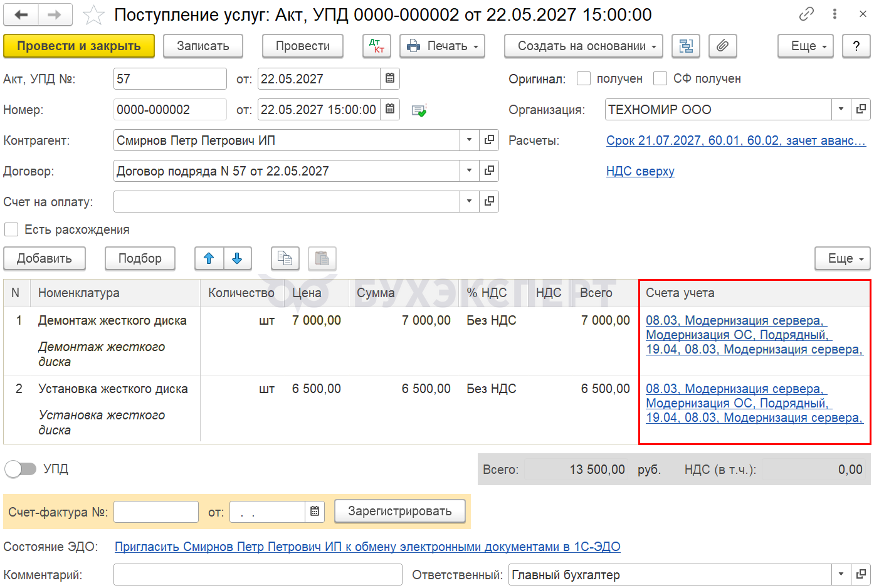Check the СФ получен checkbox

pos(660,78)
